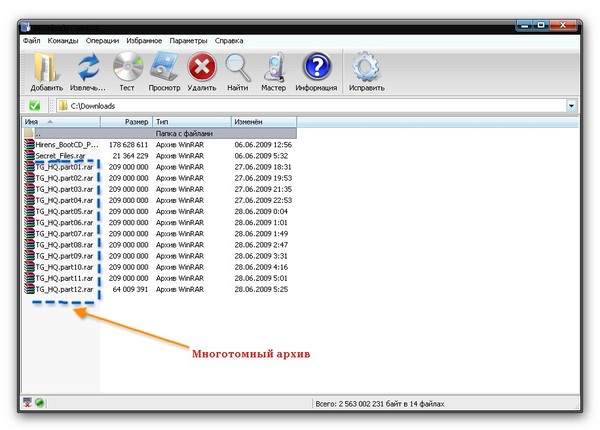
Task: Select file TG_HQ.part11.rar
Action: coord(64,278)
